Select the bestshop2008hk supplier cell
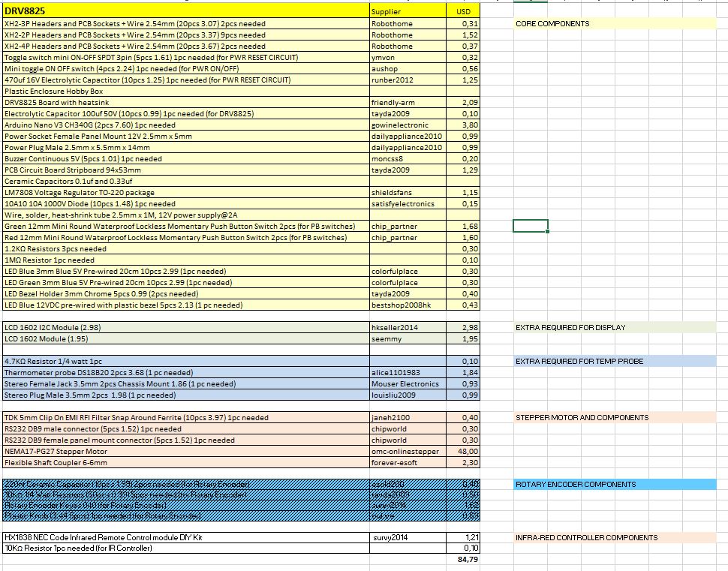This screenshot has width=728, height=571. point(408,305)
